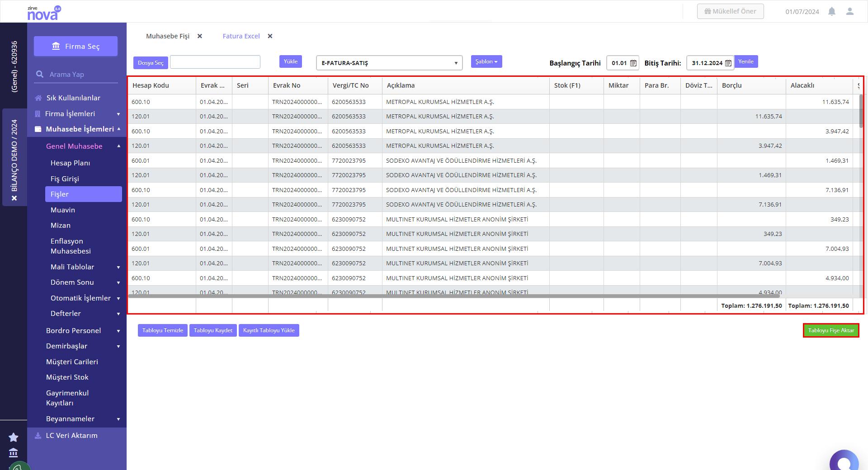Close the Muhasebe Fişi tab

coord(200,36)
